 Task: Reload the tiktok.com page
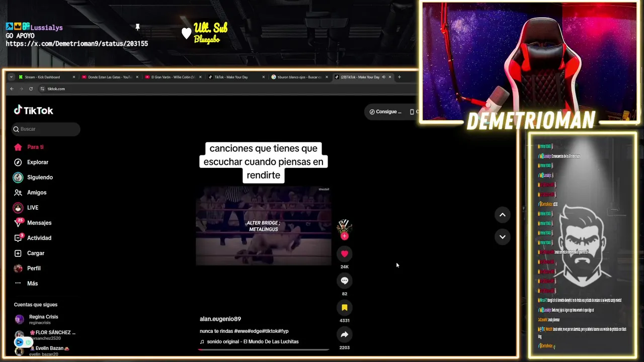(x=31, y=89)
